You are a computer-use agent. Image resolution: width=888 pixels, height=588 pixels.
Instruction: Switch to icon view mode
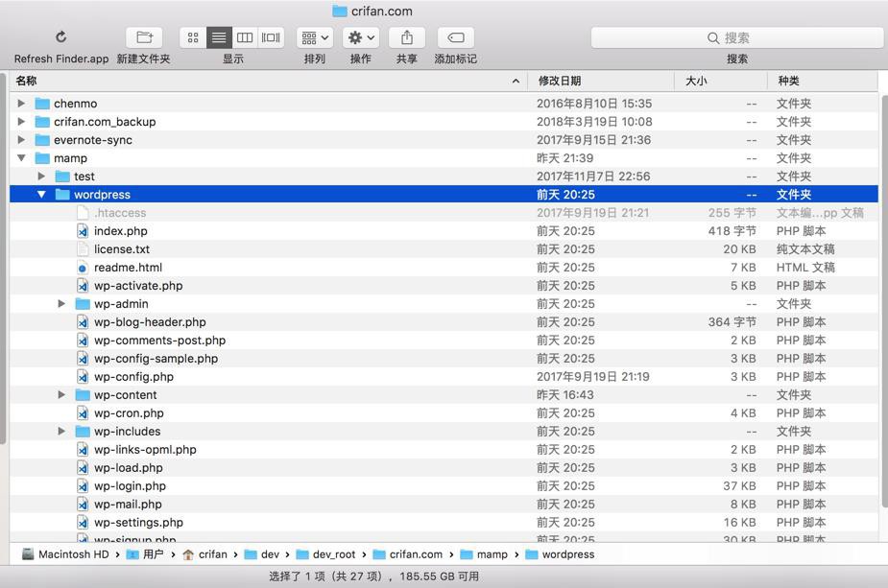193,38
